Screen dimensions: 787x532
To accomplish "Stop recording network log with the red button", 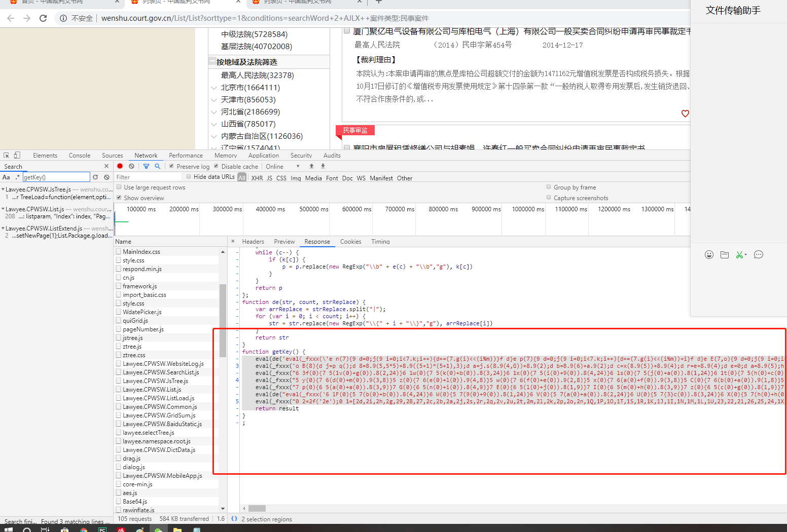I will [120, 166].
